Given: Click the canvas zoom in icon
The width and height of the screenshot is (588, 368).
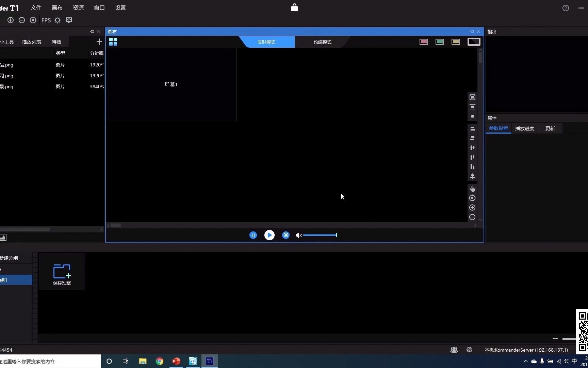Looking at the screenshot, I should click(472, 208).
